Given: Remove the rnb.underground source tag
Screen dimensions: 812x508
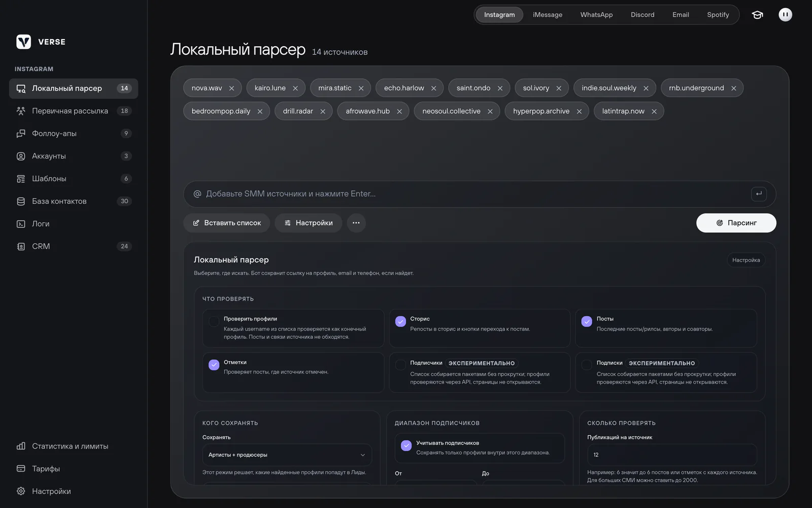Looking at the screenshot, I should click(x=733, y=88).
